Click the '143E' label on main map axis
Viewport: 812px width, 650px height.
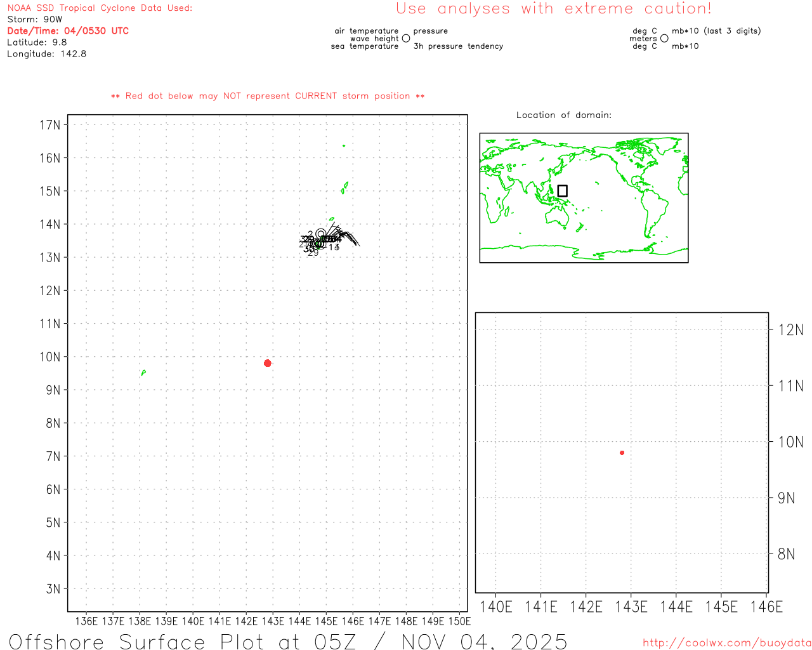click(273, 621)
